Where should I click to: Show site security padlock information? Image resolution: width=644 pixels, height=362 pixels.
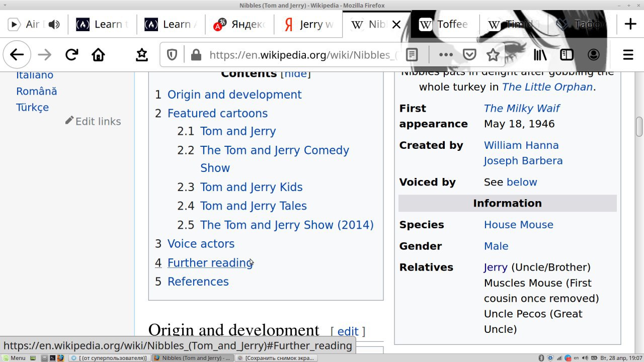(x=196, y=55)
